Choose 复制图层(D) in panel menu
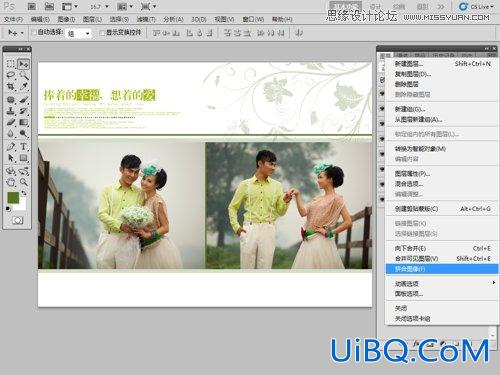The image size is (500, 375). click(x=442, y=74)
